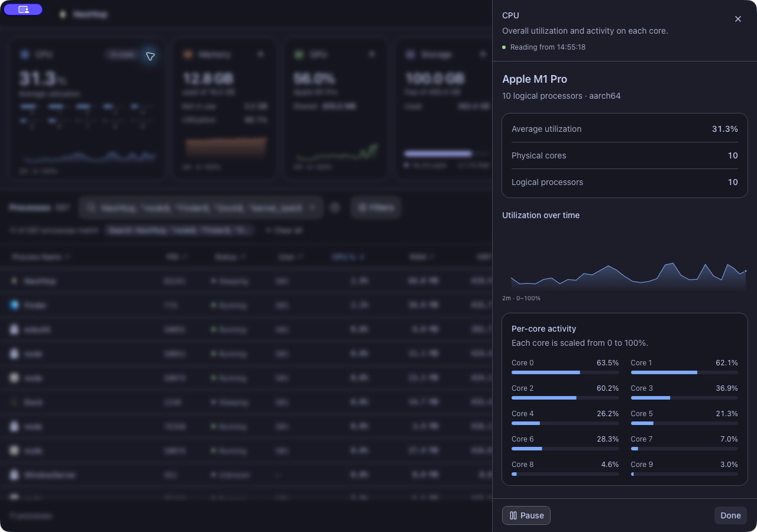757x532 pixels.
Task: Click the Done button
Action: coord(730,515)
